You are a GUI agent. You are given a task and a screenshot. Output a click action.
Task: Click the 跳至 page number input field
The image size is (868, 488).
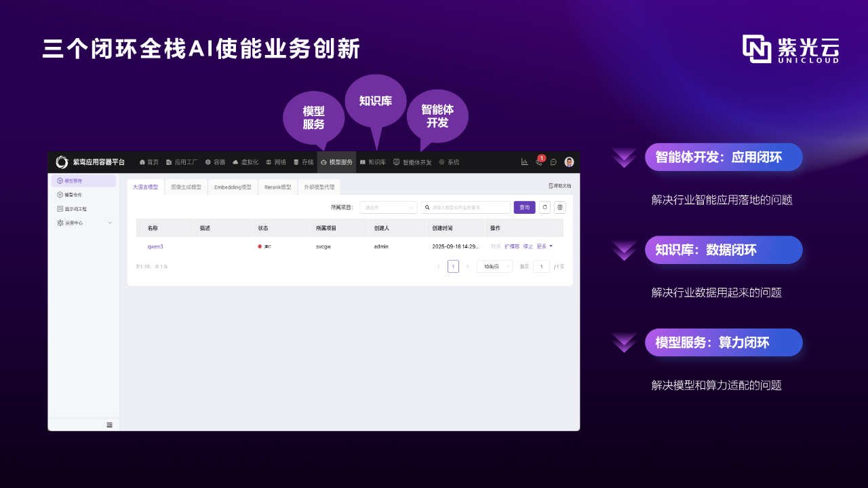click(x=541, y=266)
